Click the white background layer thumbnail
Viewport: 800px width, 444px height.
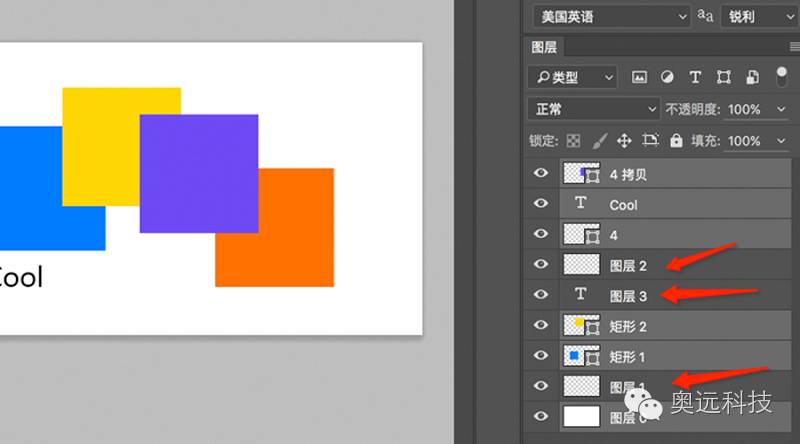point(581,416)
